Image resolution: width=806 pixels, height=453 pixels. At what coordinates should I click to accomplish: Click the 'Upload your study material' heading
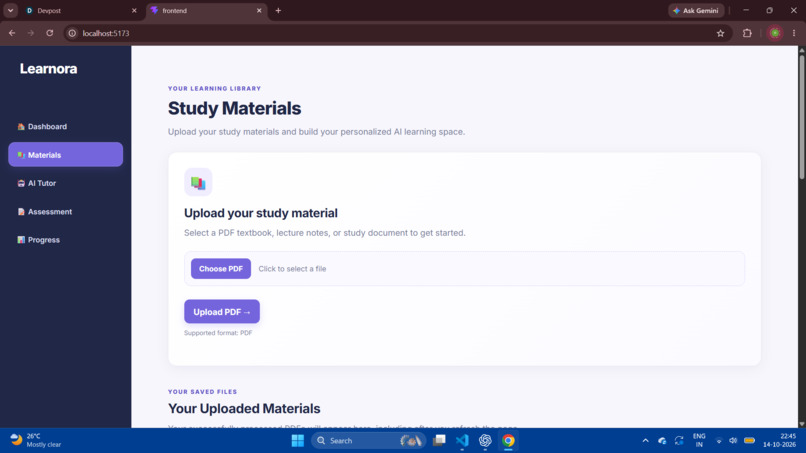[261, 213]
